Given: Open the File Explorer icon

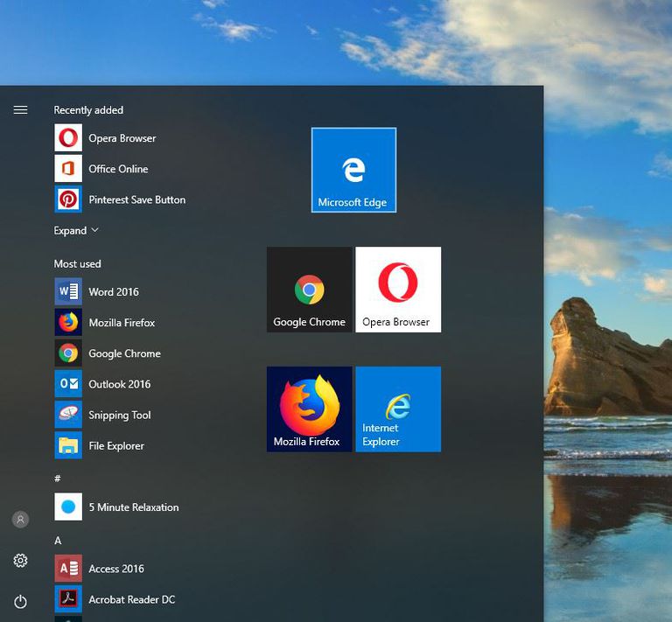Looking at the screenshot, I should click(x=68, y=446).
